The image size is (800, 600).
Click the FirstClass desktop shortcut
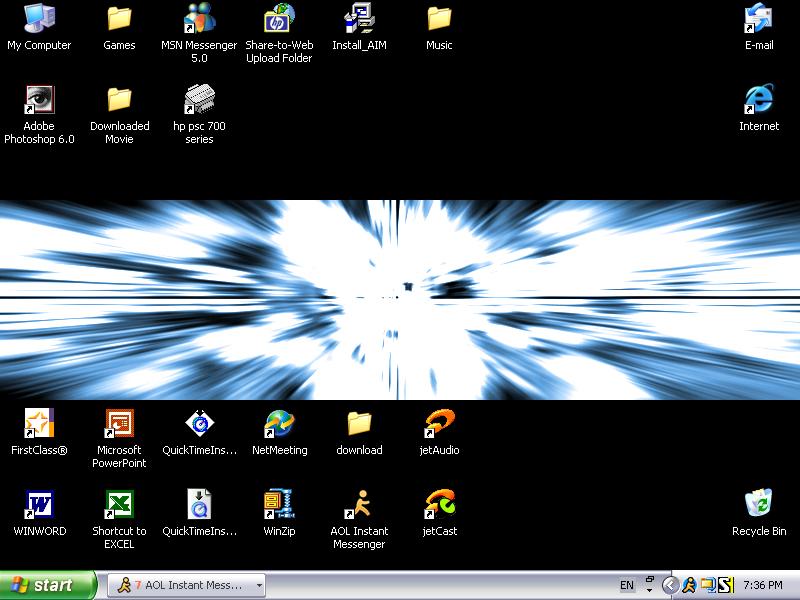39,424
